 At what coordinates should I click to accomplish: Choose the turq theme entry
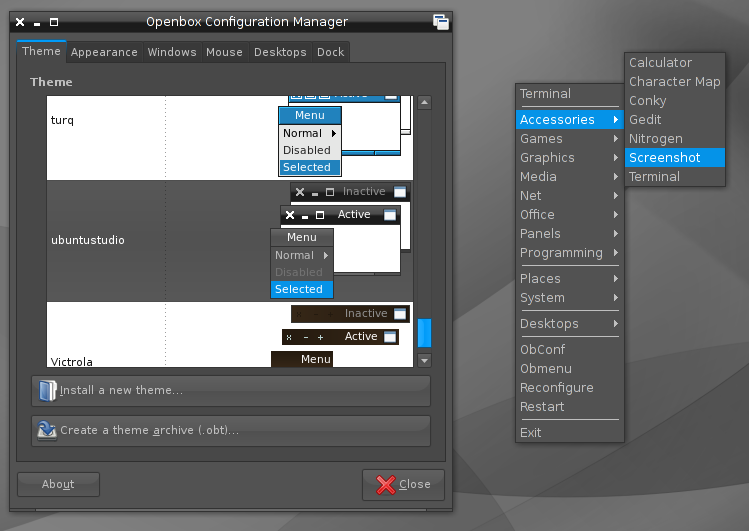point(63,120)
